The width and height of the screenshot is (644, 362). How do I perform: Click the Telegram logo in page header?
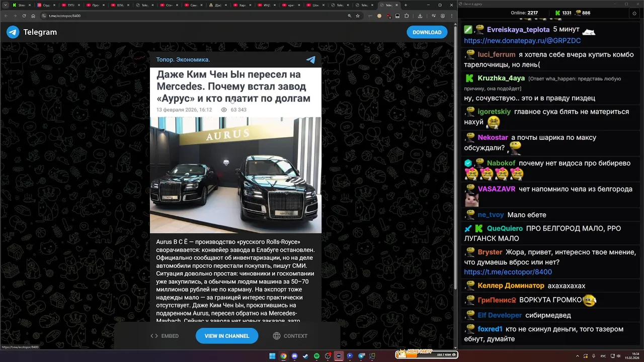pyautogui.click(x=31, y=32)
